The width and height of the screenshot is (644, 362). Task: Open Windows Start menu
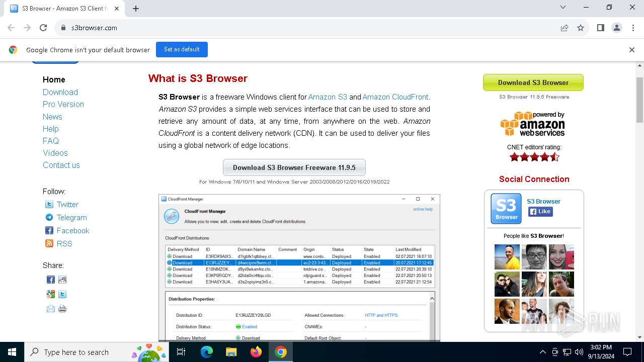(x=12, y=352)
